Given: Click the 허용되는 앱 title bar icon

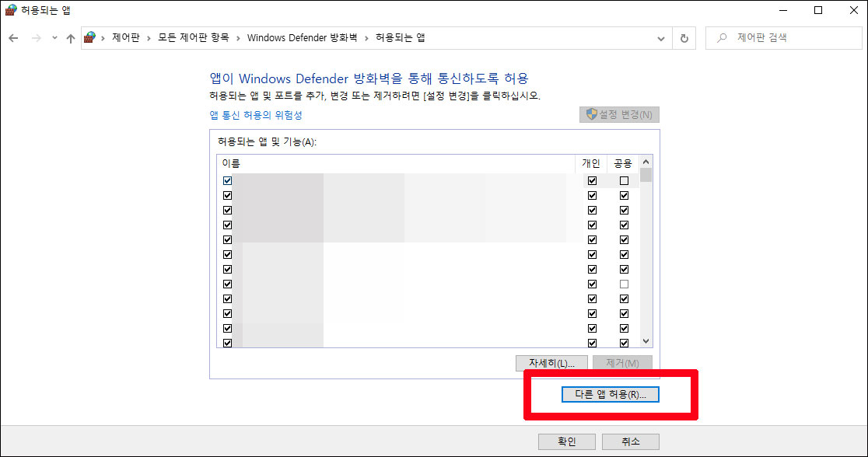Looking at the screenshot, I should click(11, 10).
